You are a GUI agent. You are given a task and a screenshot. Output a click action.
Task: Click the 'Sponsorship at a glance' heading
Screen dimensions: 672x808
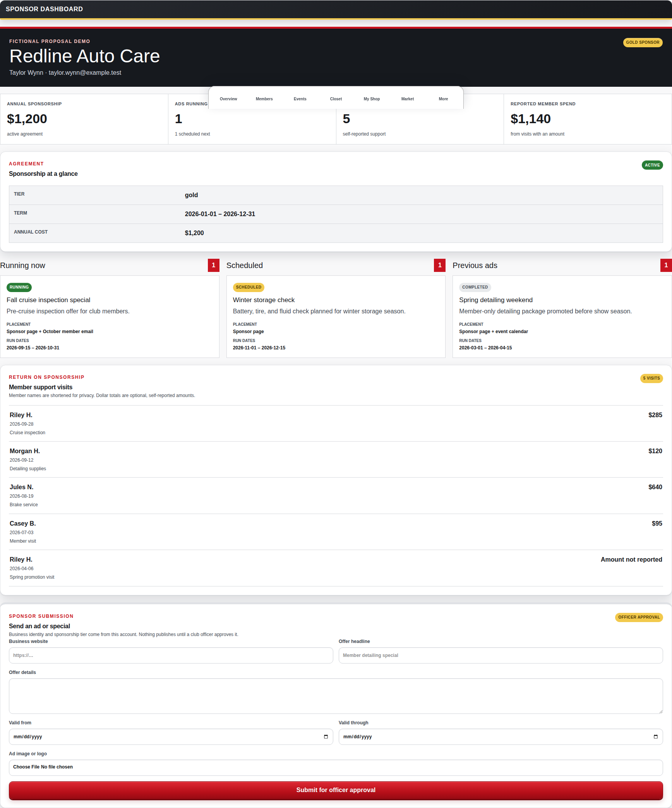(x=43, y=174)
